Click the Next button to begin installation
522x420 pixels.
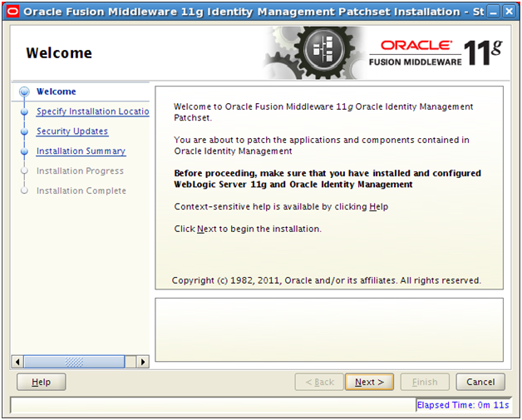click(x=369, y=382)
